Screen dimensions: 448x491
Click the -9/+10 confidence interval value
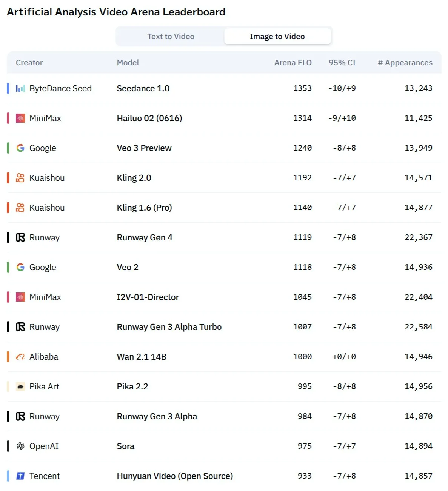(342, 118)
